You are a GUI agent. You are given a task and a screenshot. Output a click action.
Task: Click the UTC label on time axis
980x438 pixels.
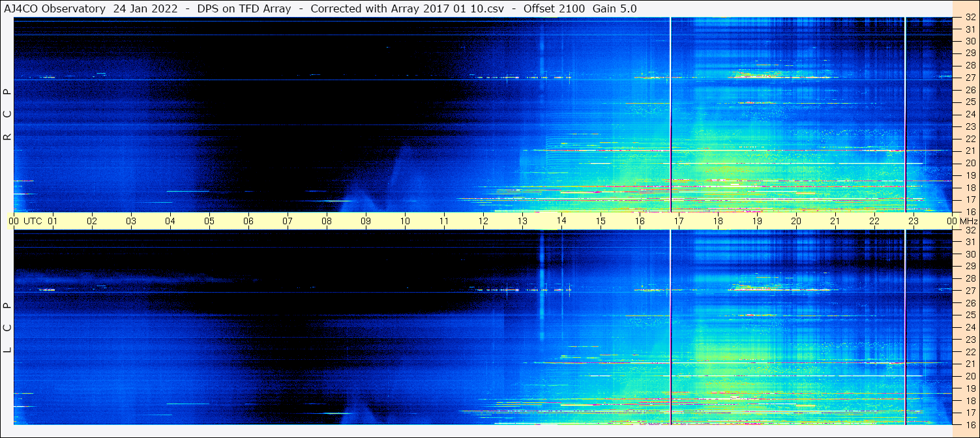33,221
